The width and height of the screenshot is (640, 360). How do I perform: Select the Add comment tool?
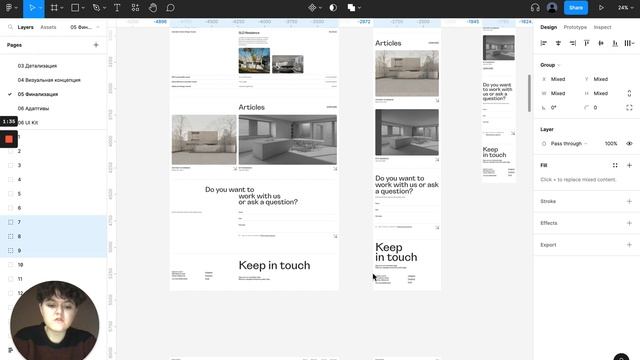[171, 8]
